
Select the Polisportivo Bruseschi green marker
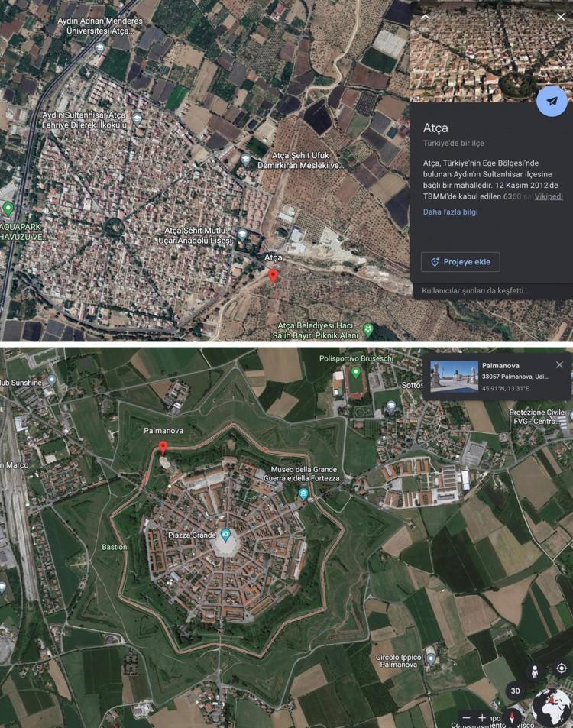(356, 372)
